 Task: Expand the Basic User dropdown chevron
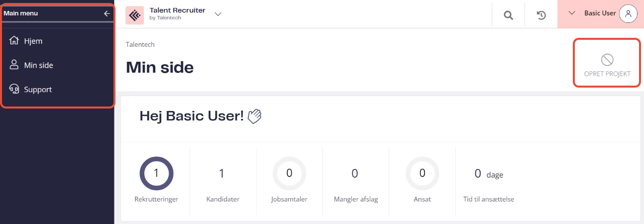(572, 13)
